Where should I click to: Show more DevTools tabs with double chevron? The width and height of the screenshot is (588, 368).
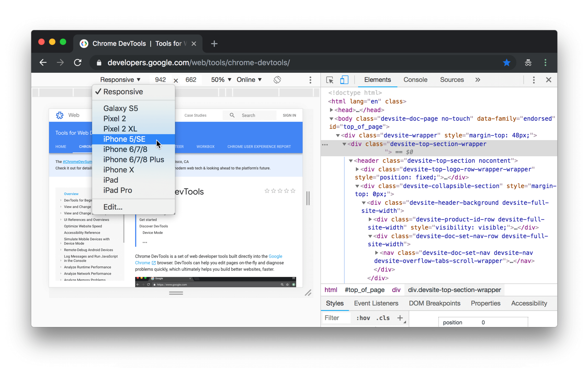[x=477, y=80]
